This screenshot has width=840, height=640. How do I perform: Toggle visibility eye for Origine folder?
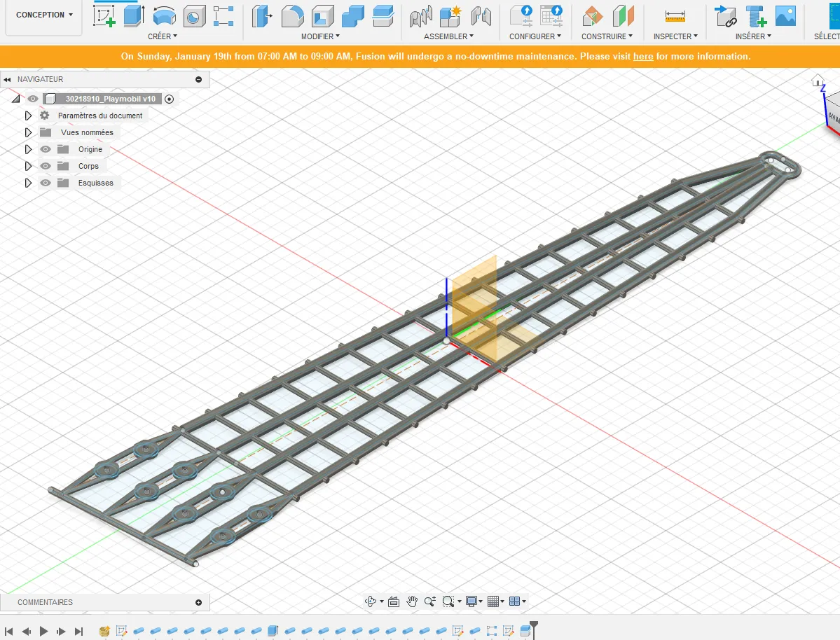pyautogui.click(x=46, y=149)
